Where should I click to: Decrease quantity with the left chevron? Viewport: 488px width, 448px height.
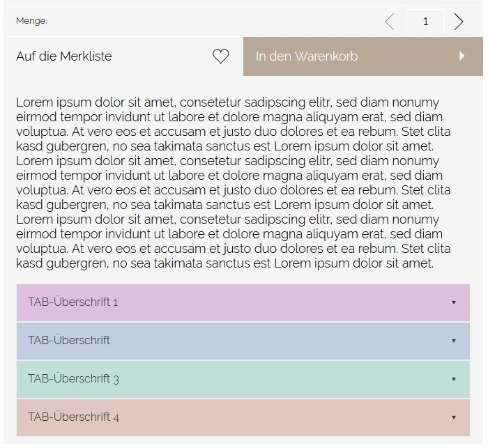pos(390,22)
